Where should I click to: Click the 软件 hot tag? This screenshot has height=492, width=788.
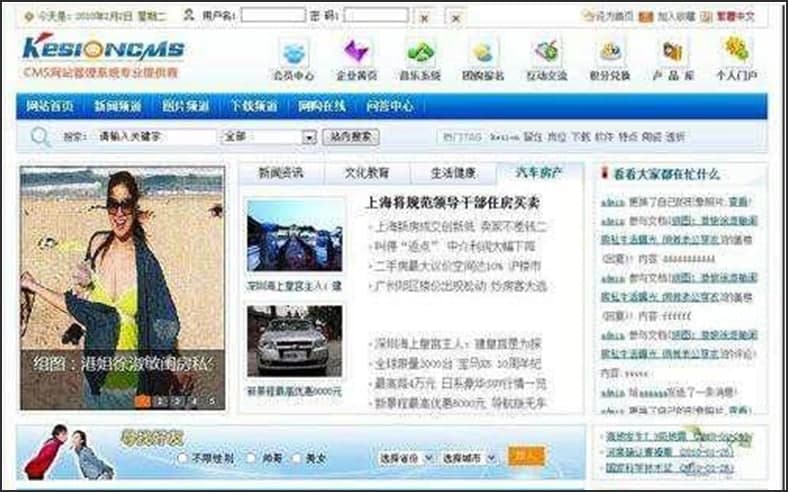tap(604, 137)
